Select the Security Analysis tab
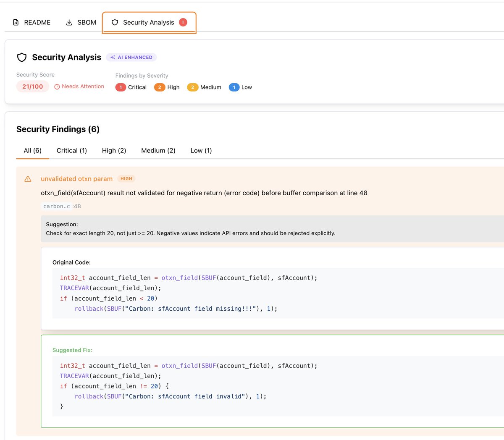Viewport: 504px width, 440px height. [x=149, y=22]
